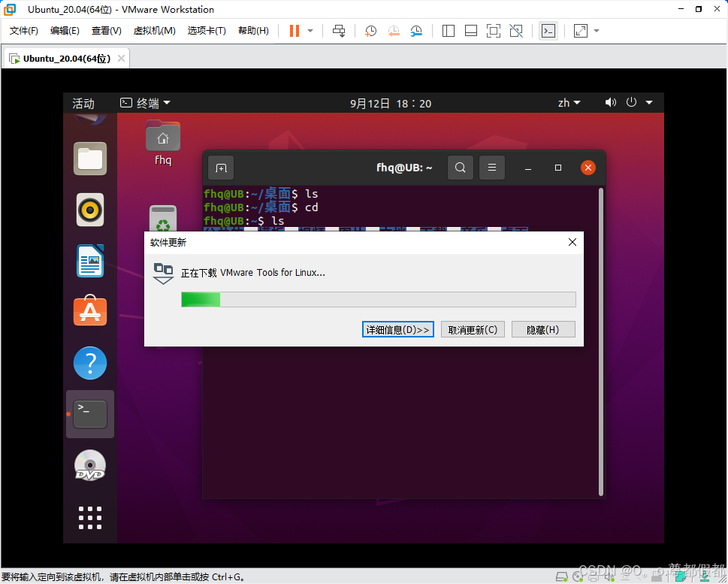Click 隐藏(H) button in update dialog

543,329
